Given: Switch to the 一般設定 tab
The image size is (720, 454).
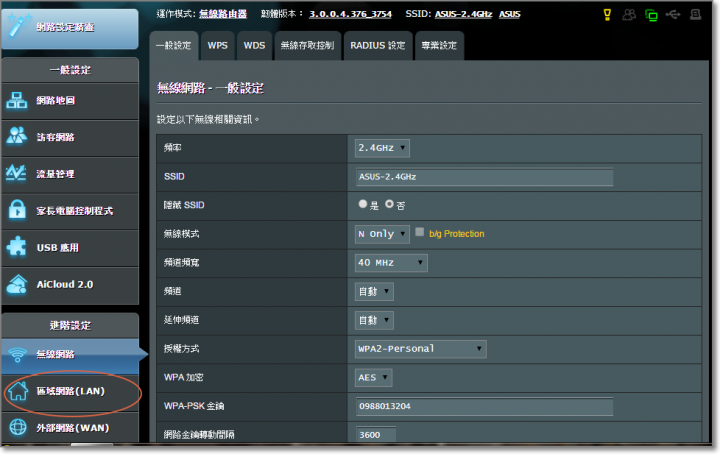Looking at the screenshot, I should click(x=174, y=45).
